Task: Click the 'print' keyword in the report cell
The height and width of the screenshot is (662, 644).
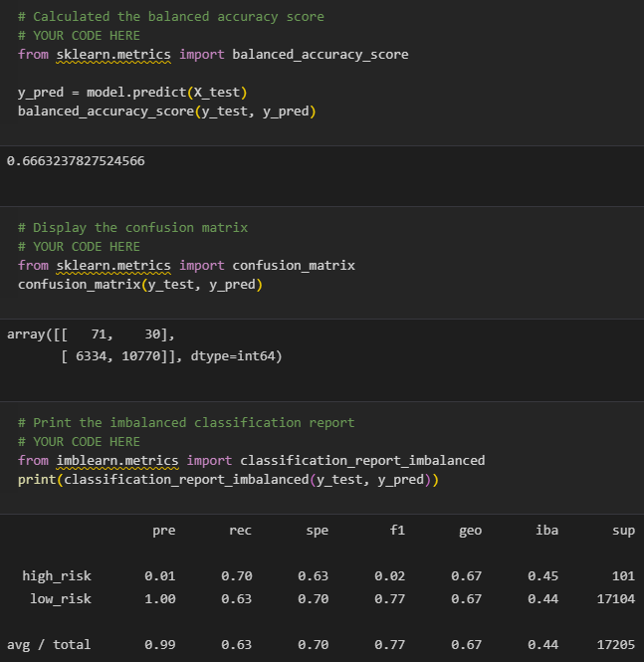Action: click(x=37, y=480)
